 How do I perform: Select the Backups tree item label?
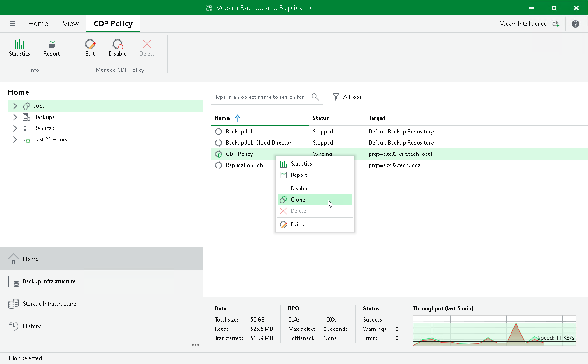click(x=44, y=117)
